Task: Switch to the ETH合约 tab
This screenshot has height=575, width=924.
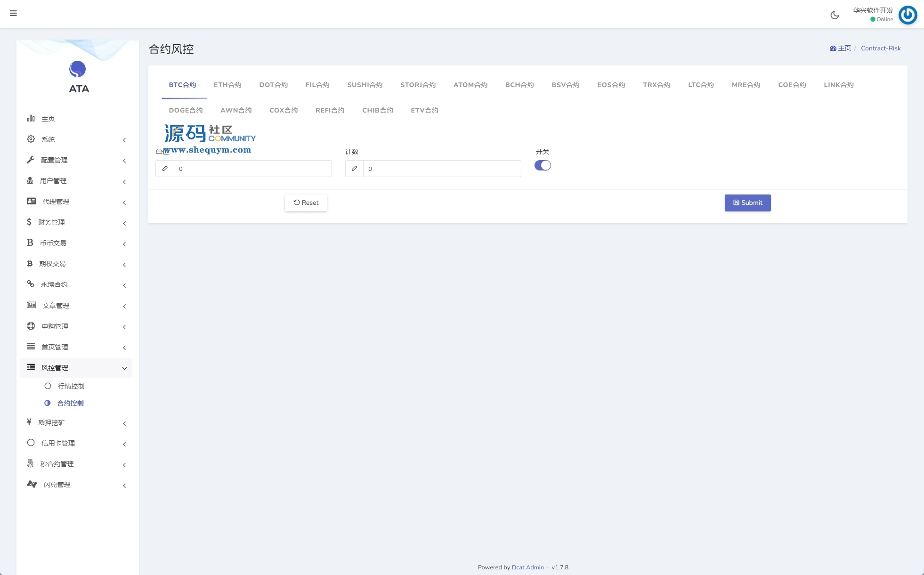Action: (227, 85)
